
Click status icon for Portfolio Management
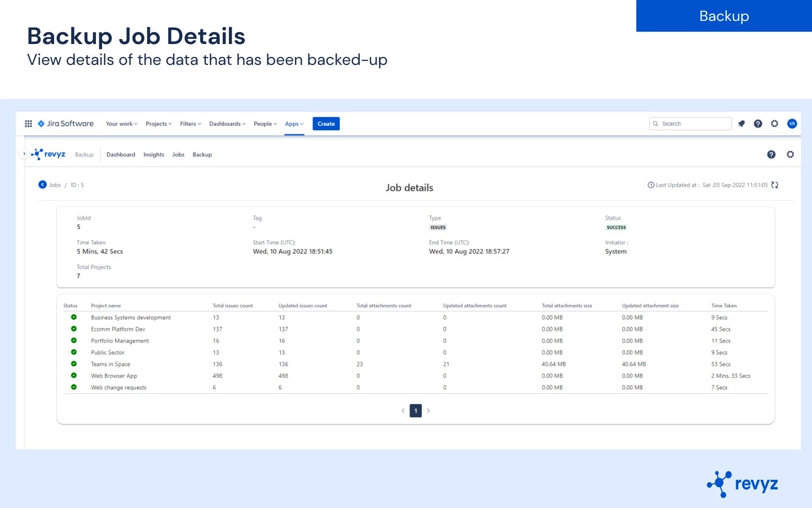pyautogui.click(x=74, y=340)
